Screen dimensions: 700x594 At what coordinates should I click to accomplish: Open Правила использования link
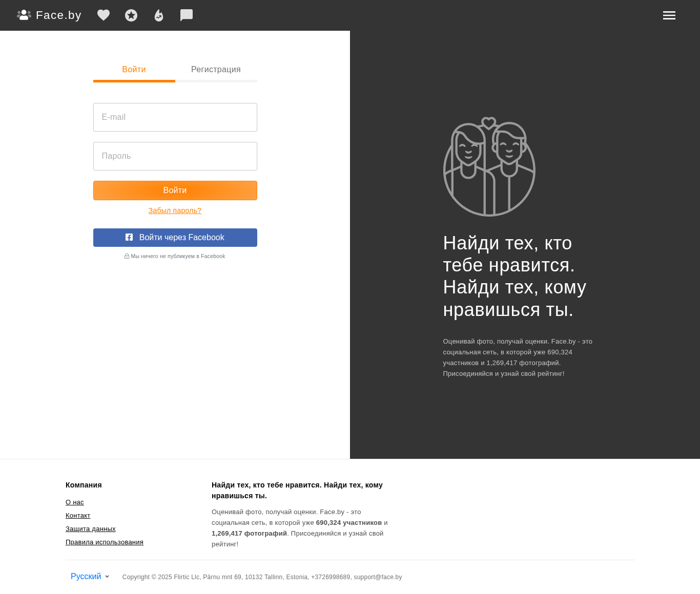(x=105, y=542)
